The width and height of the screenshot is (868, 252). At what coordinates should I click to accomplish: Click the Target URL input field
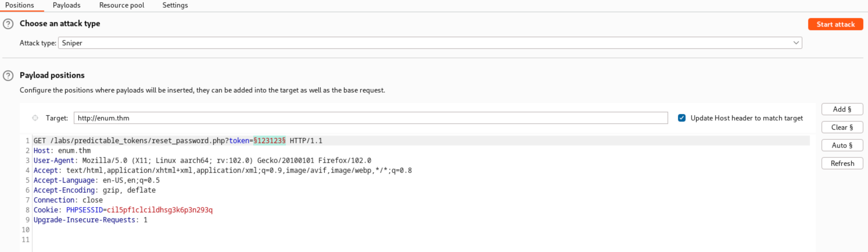click(x=370, y=118)
